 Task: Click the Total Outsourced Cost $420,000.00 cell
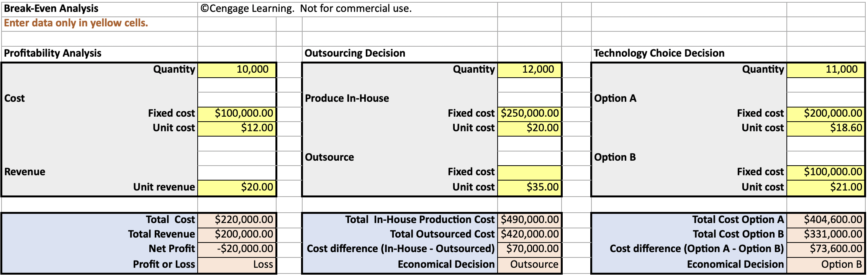529,234
